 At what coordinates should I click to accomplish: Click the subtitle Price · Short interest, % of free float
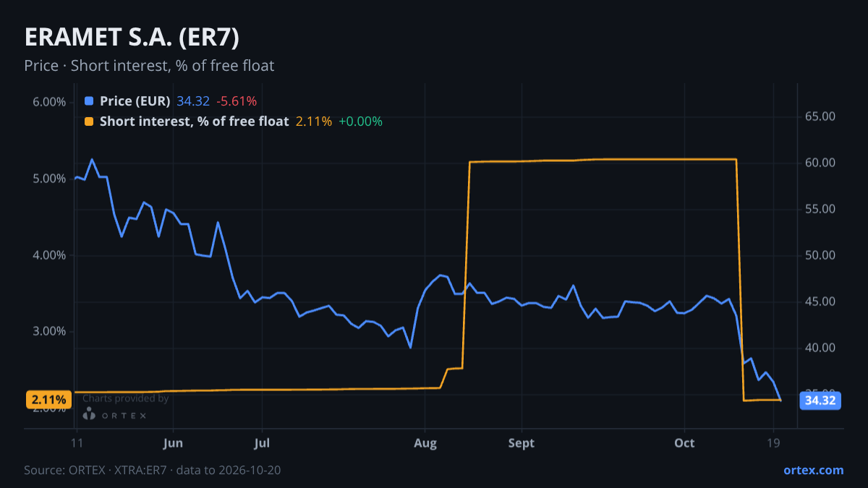point(149,66)
